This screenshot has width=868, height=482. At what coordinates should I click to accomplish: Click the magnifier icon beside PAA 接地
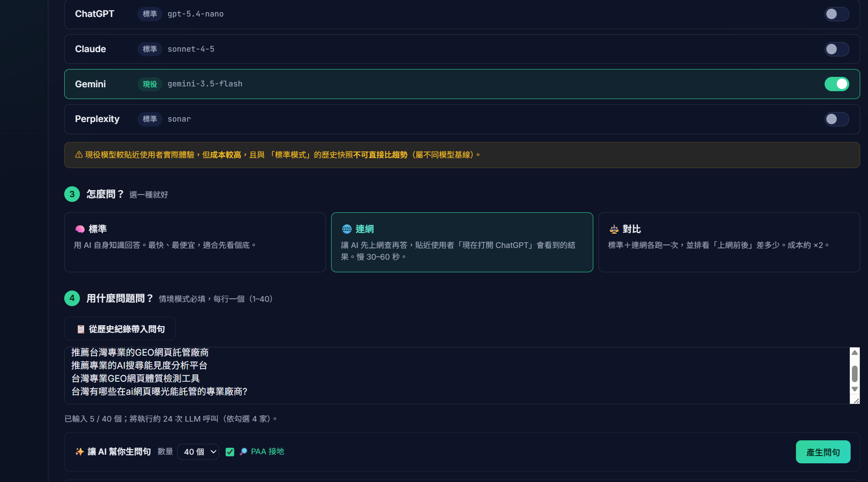(x=243, y=452)
